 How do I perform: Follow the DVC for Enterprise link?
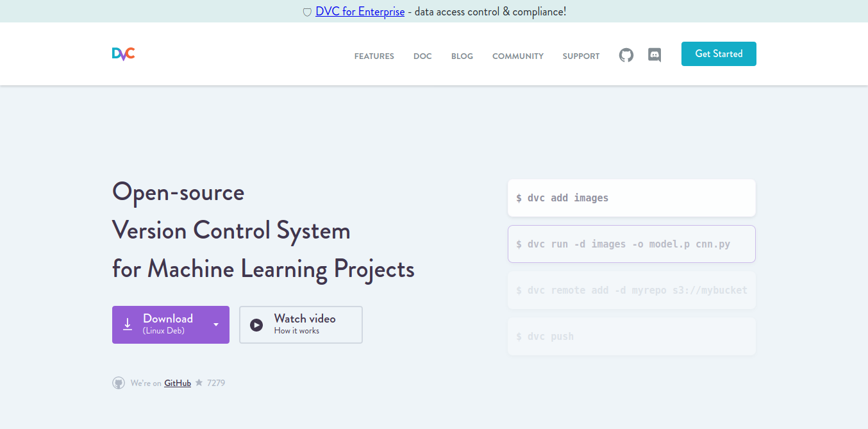click(x=360, y=12)
